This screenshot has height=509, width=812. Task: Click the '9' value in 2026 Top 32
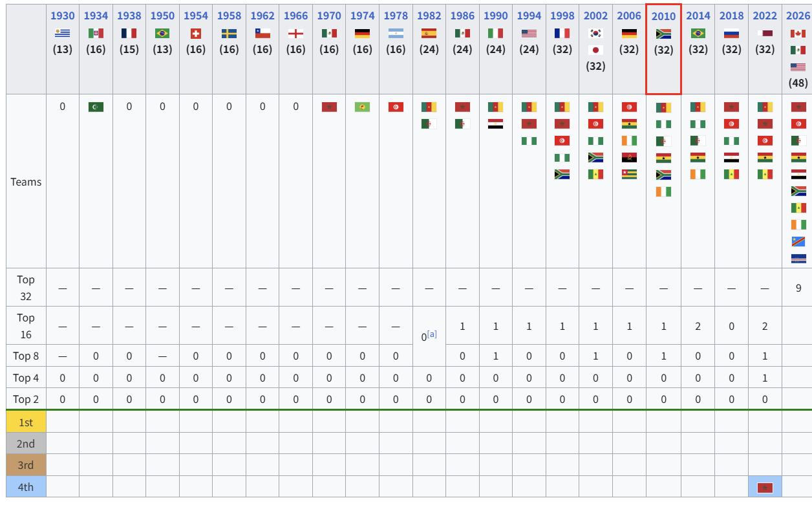(798, 288)
